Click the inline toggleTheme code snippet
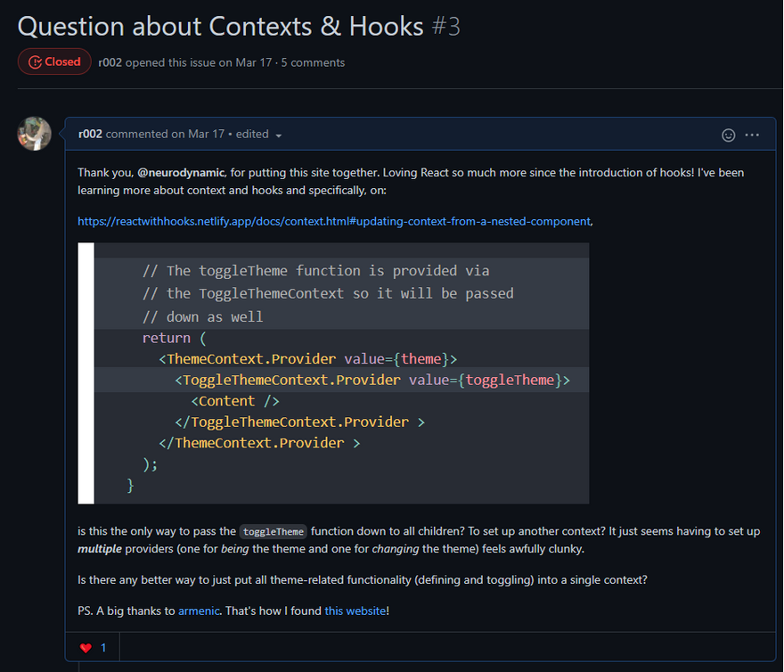The image size is (784, 672). [273, 531]
